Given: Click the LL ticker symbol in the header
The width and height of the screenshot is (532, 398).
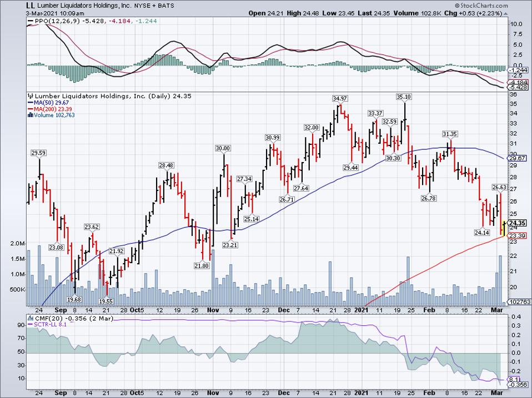Looking at the screenshot, I should coord(31,6).
